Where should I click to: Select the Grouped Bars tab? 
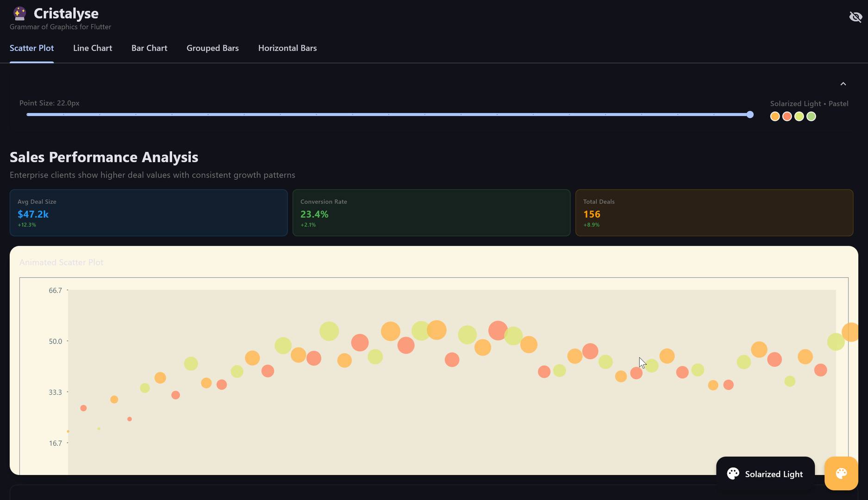[x=212, y=48]
